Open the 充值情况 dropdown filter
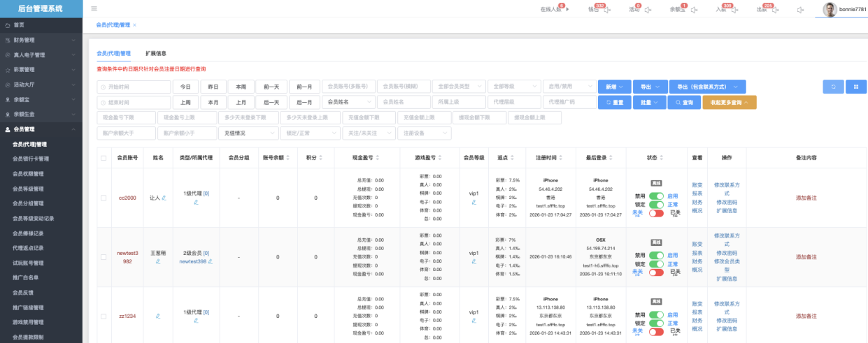 tap(248, 133)
